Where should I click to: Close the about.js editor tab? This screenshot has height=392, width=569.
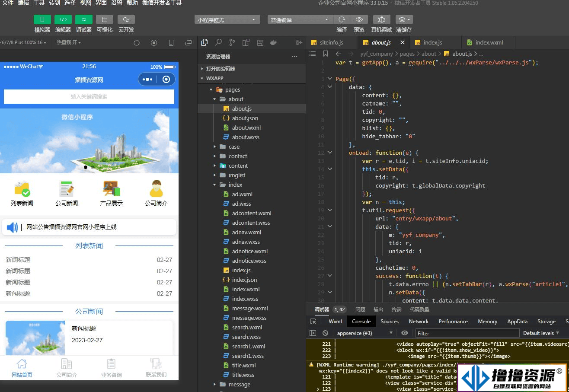pyautogui.click(x=403, y=42)
